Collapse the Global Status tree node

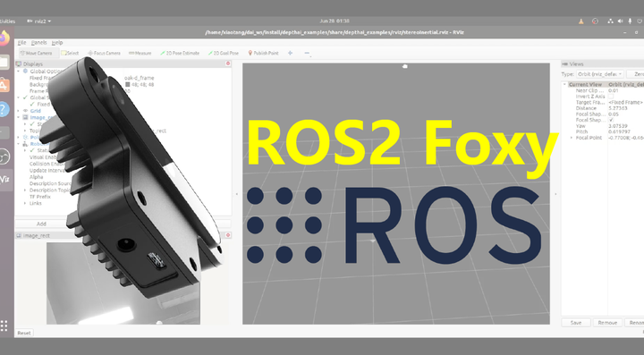pos(19,97)
